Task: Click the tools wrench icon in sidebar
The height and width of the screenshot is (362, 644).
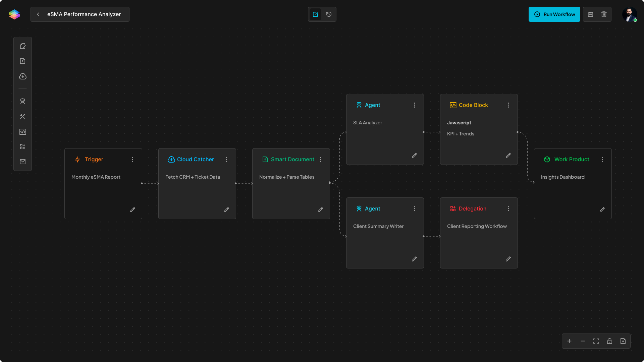Action: 22,116
